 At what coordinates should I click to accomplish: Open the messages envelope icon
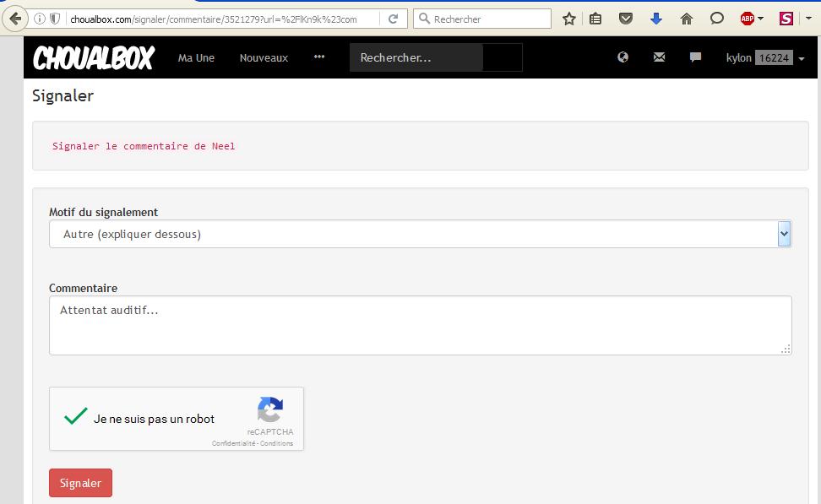point(659,57)
